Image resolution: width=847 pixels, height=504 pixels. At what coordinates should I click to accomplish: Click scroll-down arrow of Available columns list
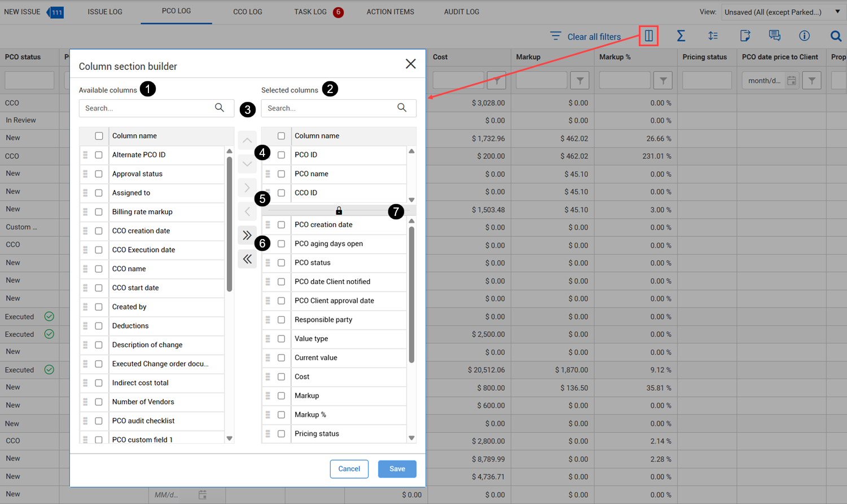(x=229, y=438)
